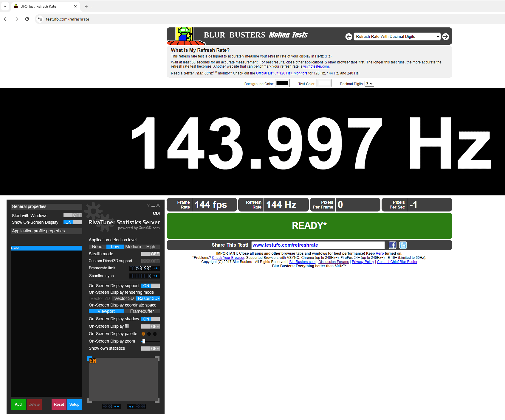Open the vsynctester.com link

[316, 67]
